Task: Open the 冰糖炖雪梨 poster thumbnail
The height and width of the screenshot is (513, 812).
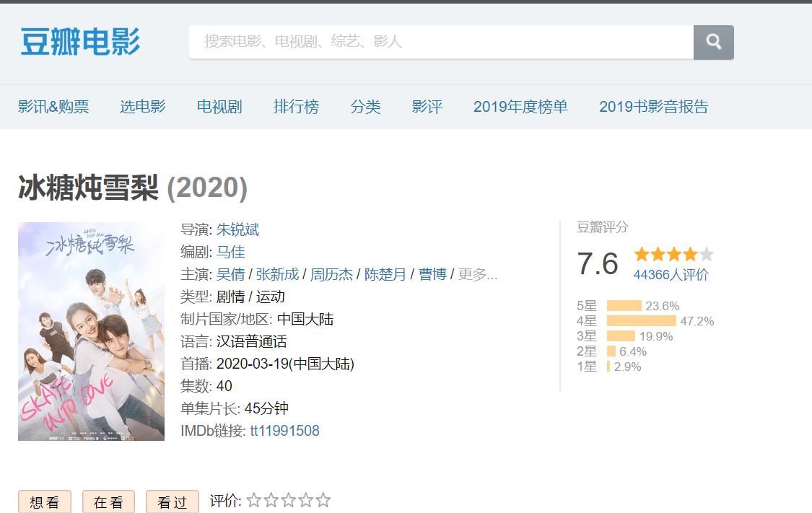Action: pos(91,331)
